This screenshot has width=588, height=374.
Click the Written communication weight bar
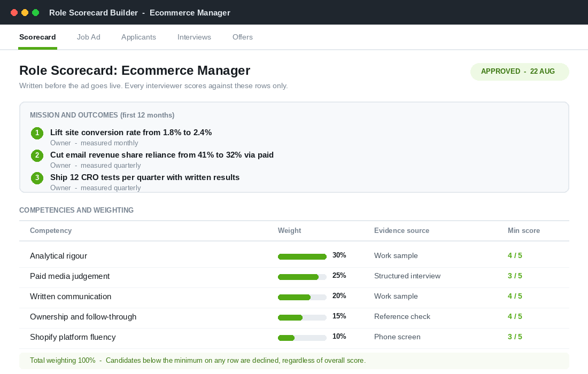(302, 297)
